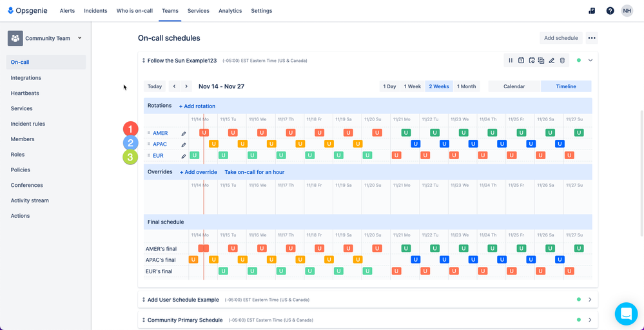Grab the APAC rotation drag handle
Image resolution: width=644 pixels, height=330 pixels.
click(149, 144)
